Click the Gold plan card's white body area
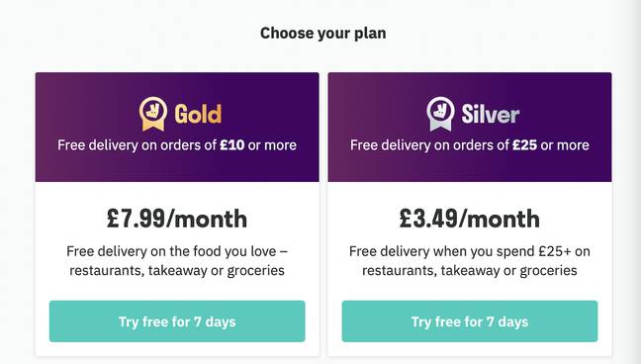Image resolution: width=641 pixels, height=364 pixels. [x=177, y=269]
